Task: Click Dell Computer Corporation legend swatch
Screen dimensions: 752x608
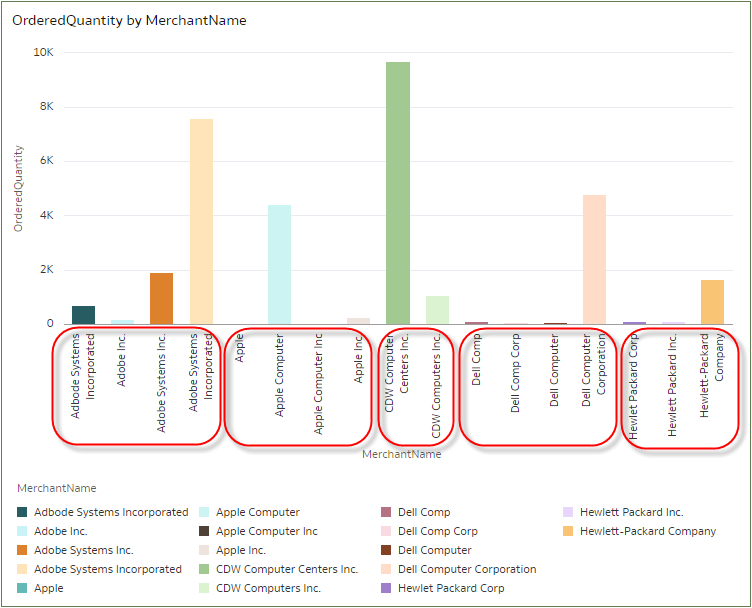Action: pos(386,569)
